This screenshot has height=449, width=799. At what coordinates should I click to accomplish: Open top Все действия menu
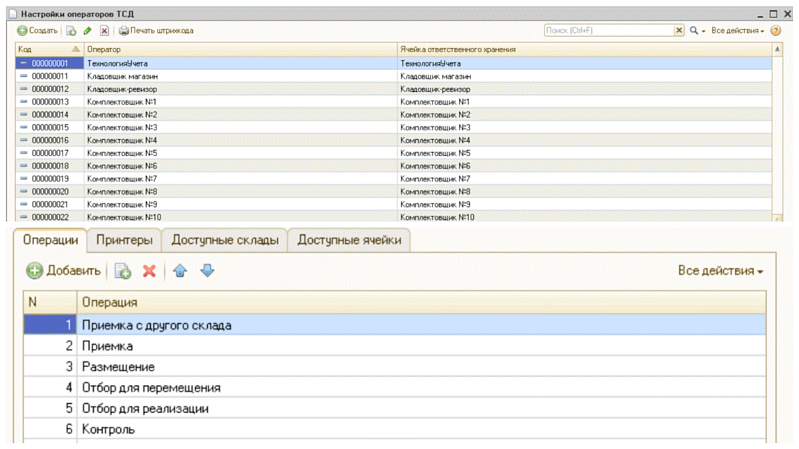pyautogui.click(x=737, y=31)
